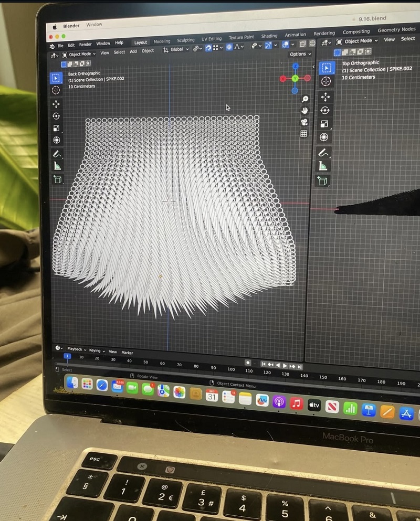Click the current frame 1 marker

[x=67, y=356]
